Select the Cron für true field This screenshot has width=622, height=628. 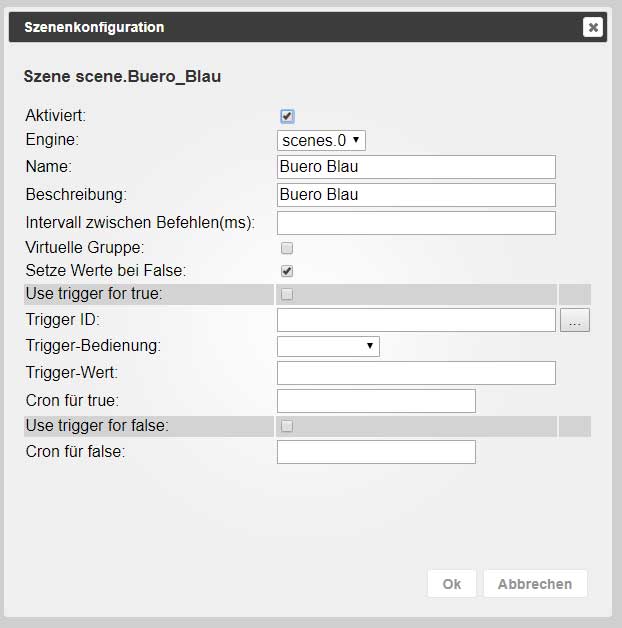tap(376, 401)
